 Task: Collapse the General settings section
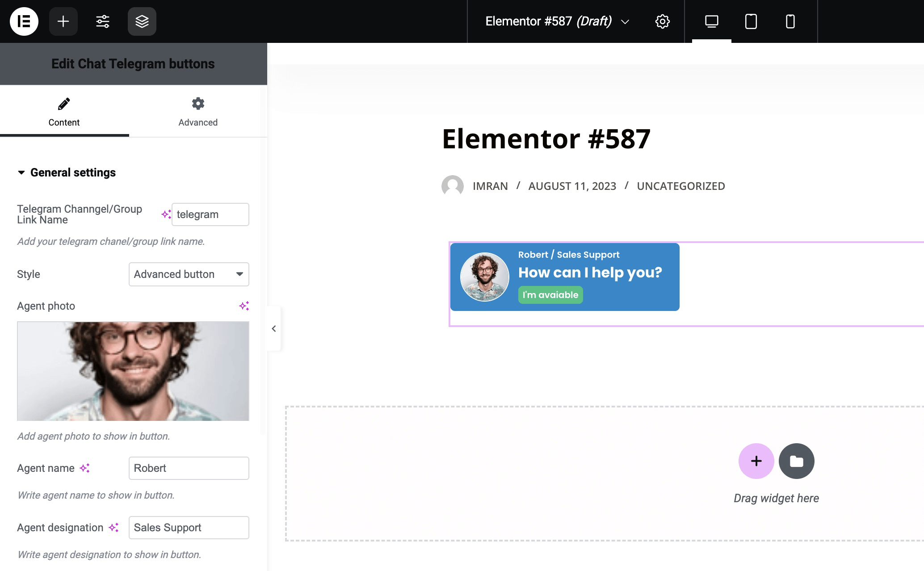(x=20, y=172)
